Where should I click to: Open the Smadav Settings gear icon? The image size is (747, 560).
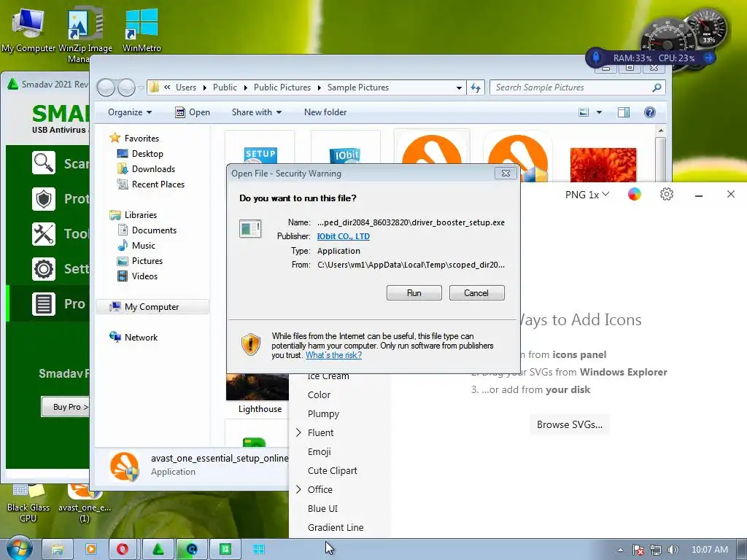tap(44, 269)
